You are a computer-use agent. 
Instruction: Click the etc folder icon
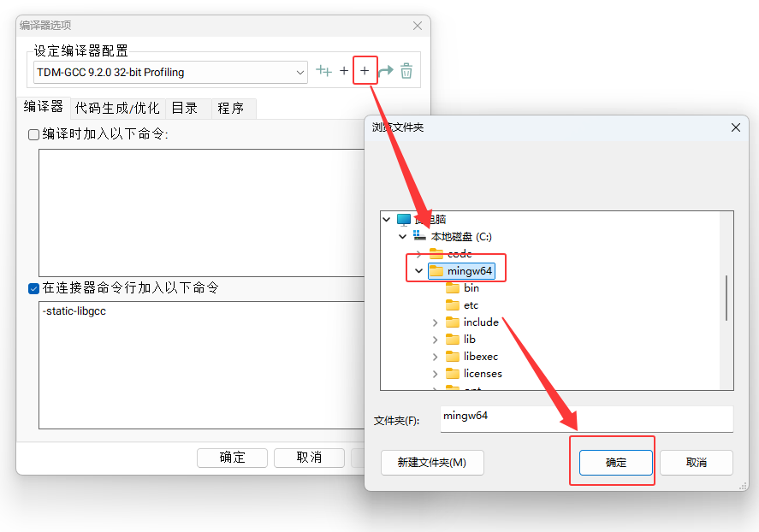453,305
